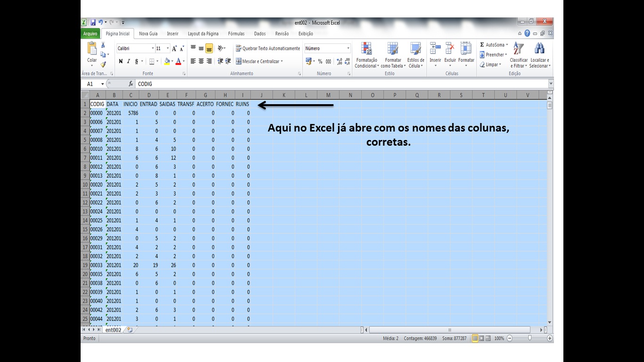Switch to the Exibição tab
The width and height of the screenshot is (644, 362).
click(x=305, y=34)
